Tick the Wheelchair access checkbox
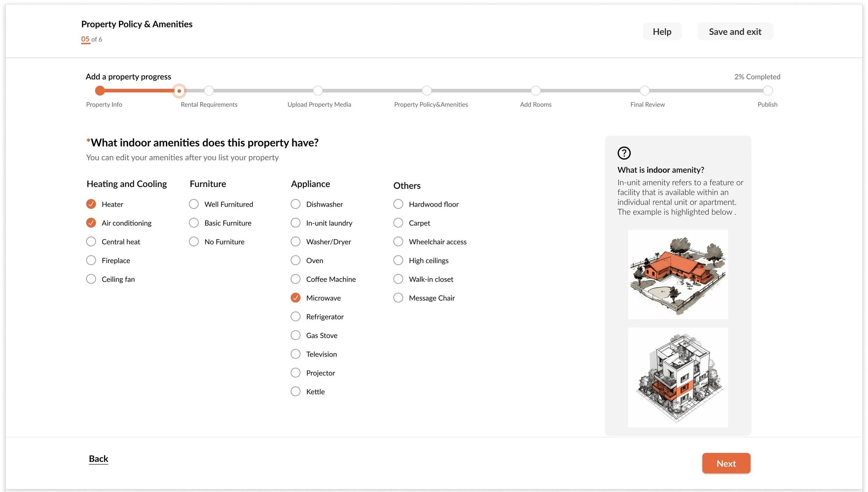 click(398, 241)
